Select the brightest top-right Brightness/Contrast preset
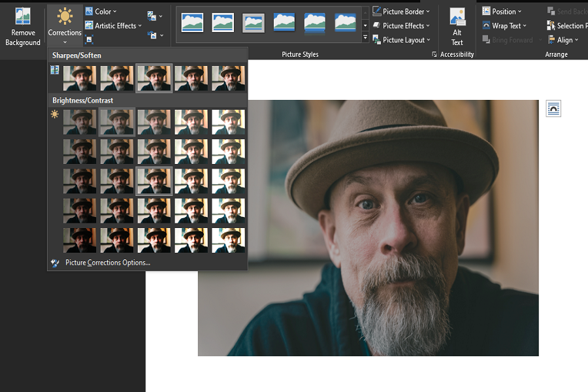 coord(229,122)
